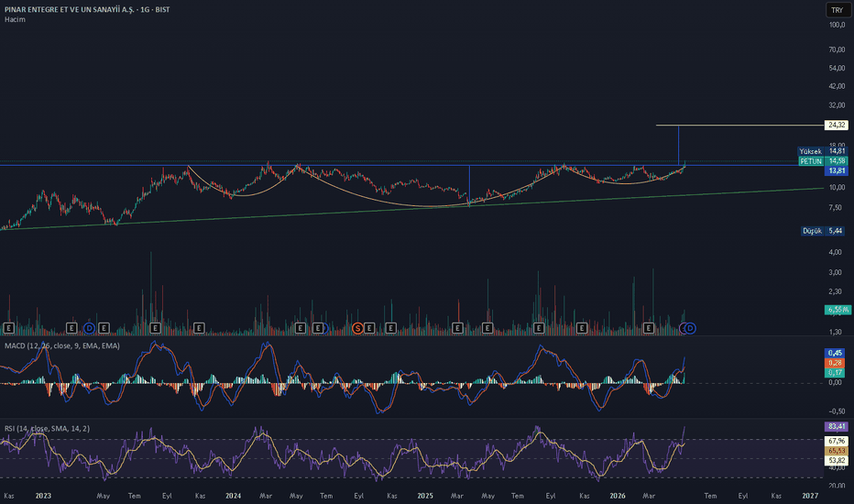The image size is (854, 504).
Task: Click the RSI average label 65,53
Action: (836, 450)
